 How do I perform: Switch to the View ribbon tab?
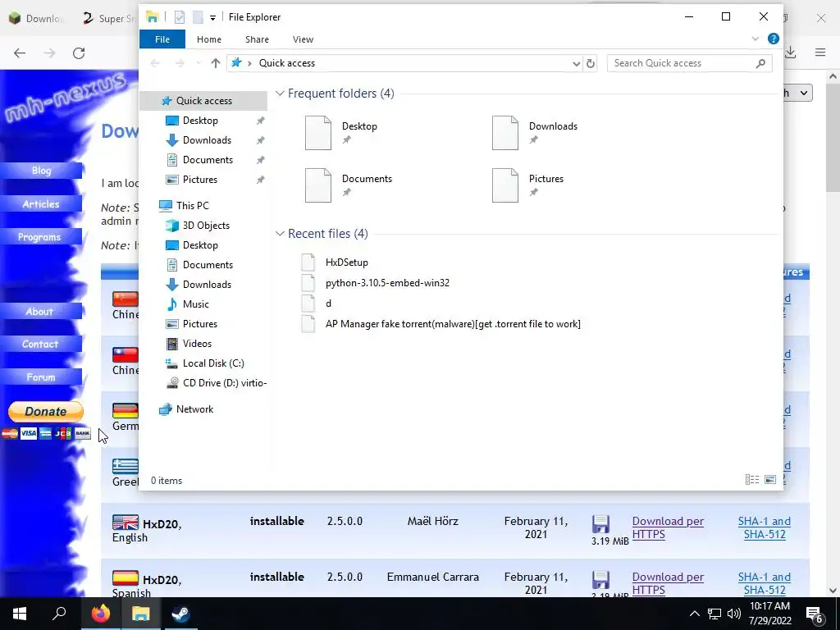pyautogui.click(x=303, y=39)
